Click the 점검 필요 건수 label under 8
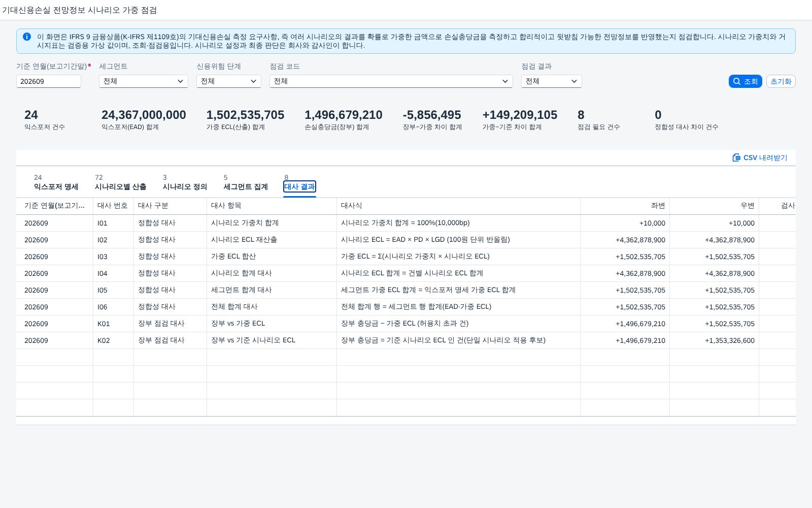Viewport: 812px width, 508px height. coord(599,127)
